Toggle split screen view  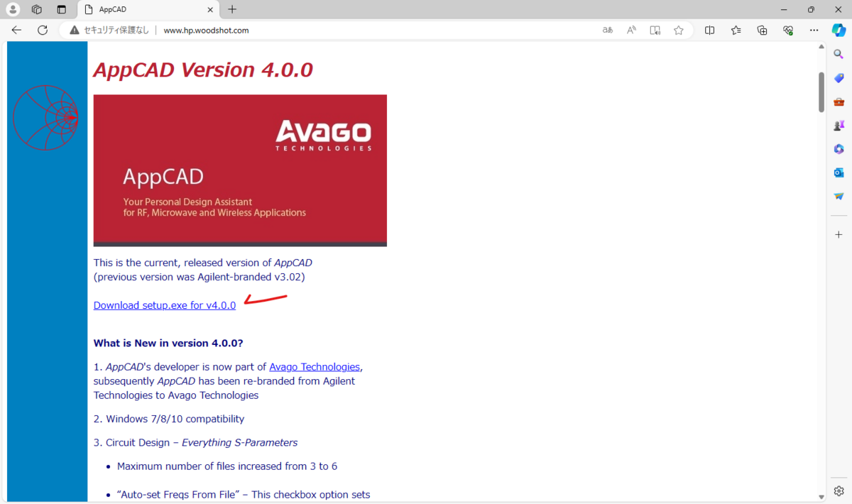(x=710, y=31)
